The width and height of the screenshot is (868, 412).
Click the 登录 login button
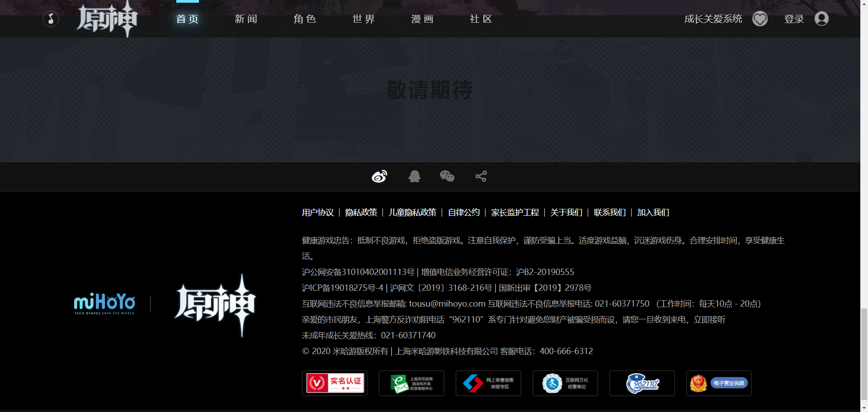[794, 19]
